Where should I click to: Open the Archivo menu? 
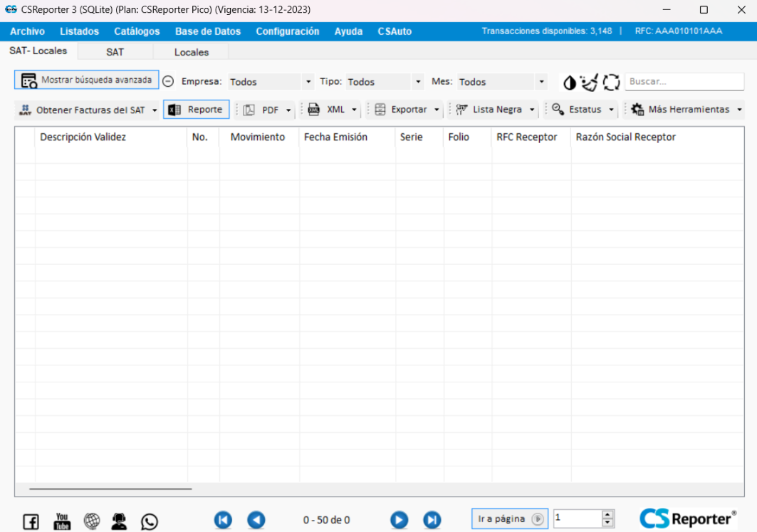[28, 31]
